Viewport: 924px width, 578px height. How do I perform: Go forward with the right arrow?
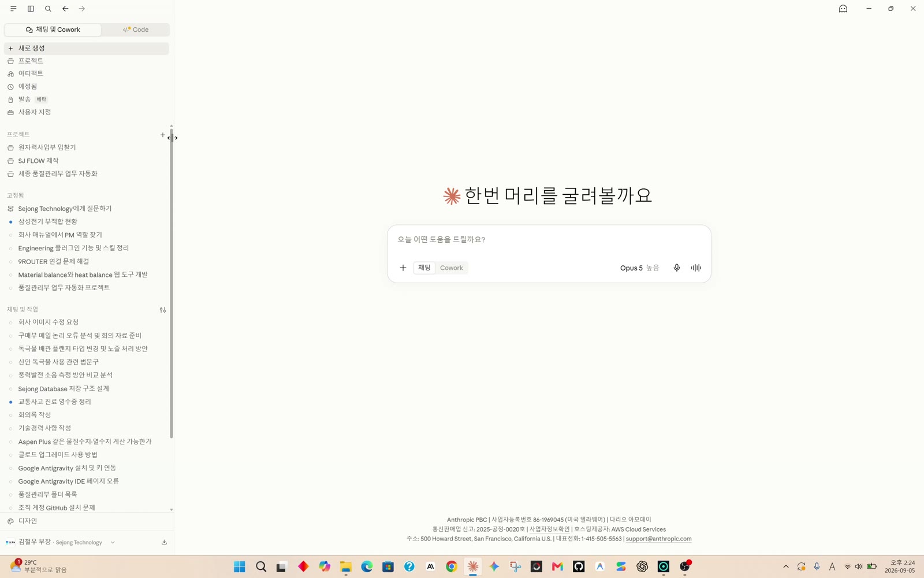click(x=82, y=9)
